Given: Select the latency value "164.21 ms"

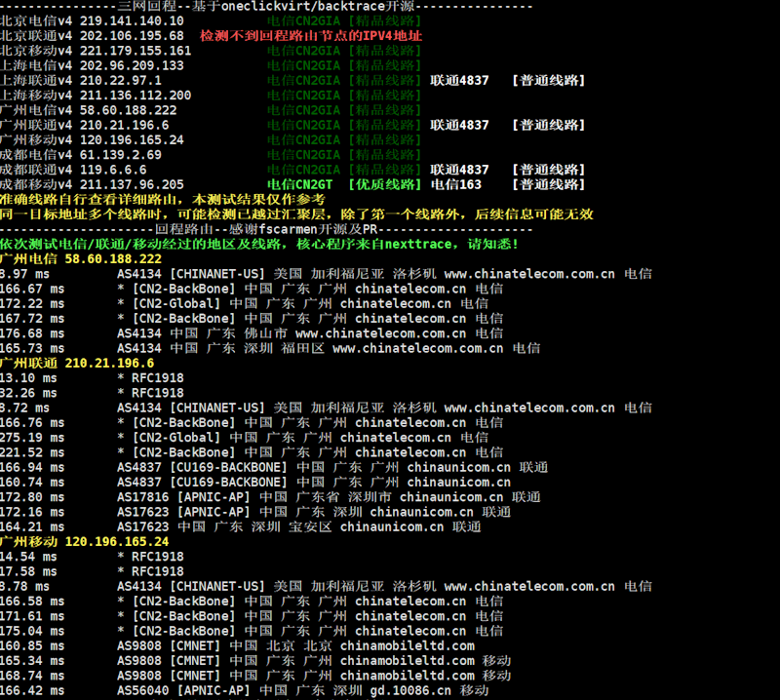Looking at the screenshot, I should click(x=32, y=527).
